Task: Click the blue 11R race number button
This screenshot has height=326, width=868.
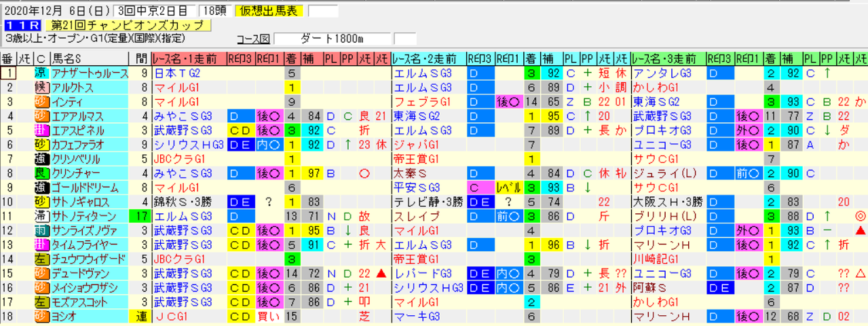Action: pos(24,25)
